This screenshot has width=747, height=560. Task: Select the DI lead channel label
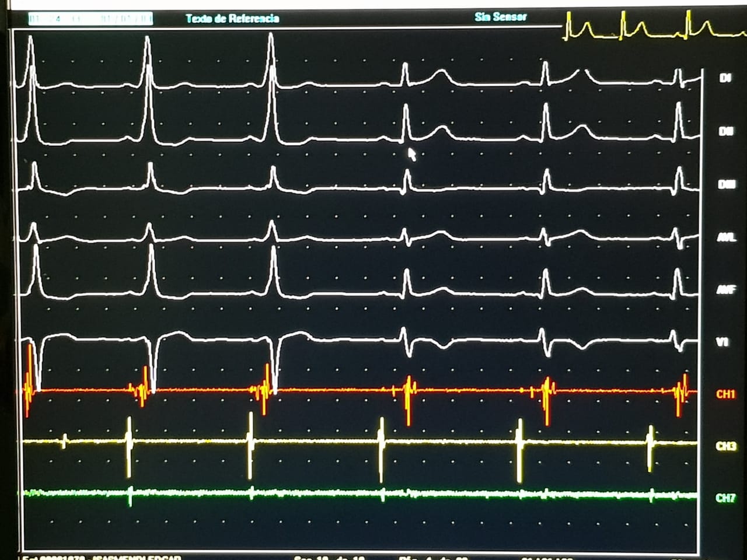pos(725,78)
